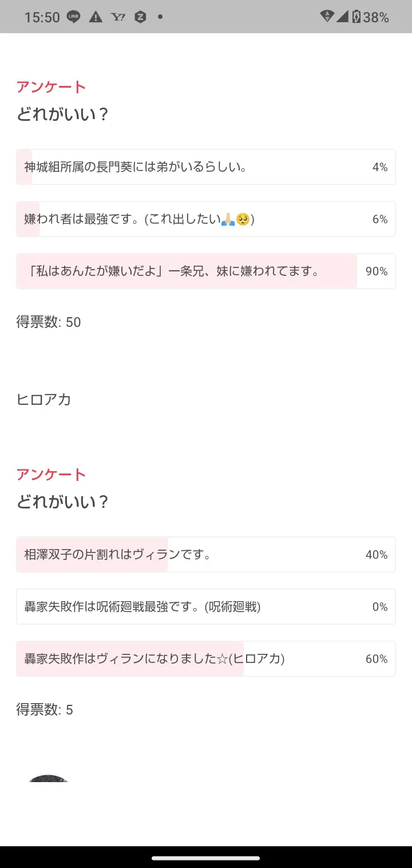This screenshot has width=412, height=868.
Task: Choose 轟家失敗作はヴィランになりました☆ option
Action: pos(205,659)
